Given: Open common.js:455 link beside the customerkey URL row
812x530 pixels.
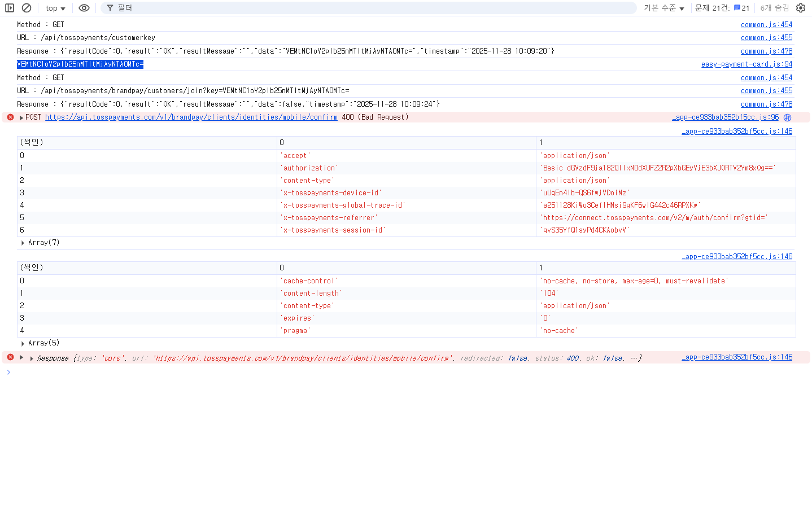Looking at the screenshot, I should [766, 38].
